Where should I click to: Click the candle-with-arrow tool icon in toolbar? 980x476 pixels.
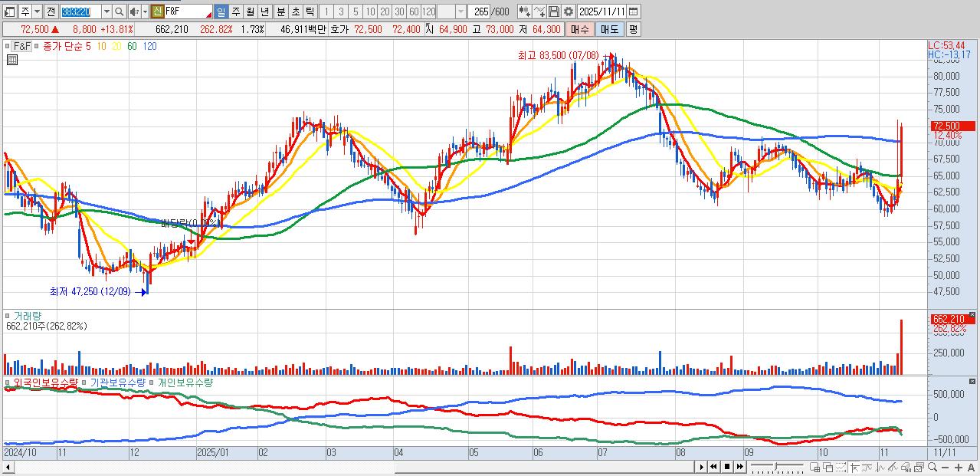coord(523,11)
